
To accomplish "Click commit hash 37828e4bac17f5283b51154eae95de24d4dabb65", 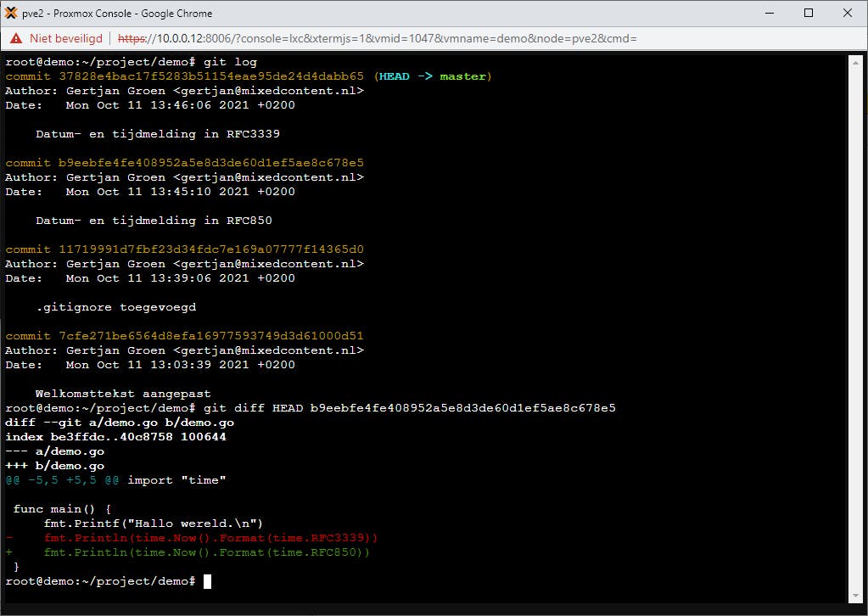I will click(x=212, y=76).
